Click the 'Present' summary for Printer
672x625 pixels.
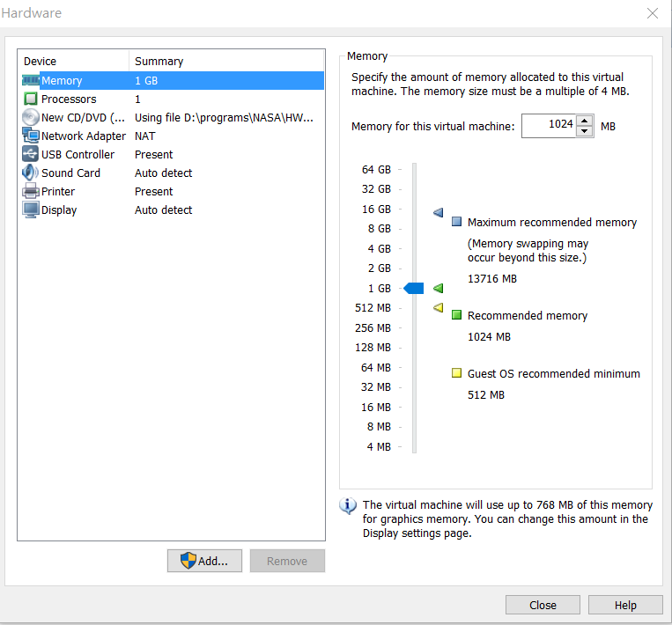pyautogui.click(x=153, y=191)
